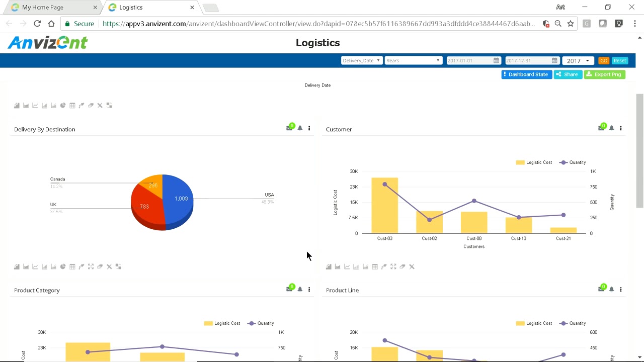Toggle Logistic Cost legend in Product Line
This screenshot has height=362, width=644.
[x=534, y=323]
